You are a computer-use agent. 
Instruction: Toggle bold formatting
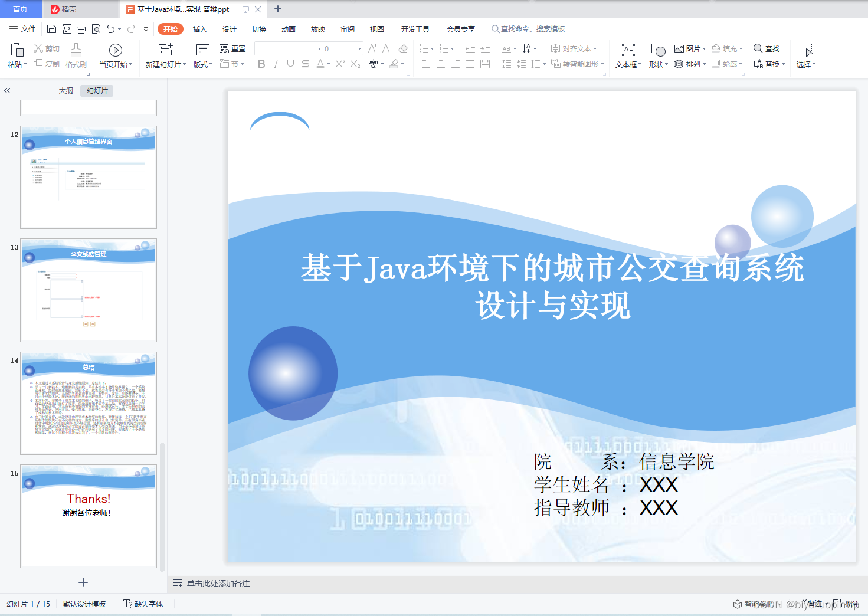tap(261, 65)
